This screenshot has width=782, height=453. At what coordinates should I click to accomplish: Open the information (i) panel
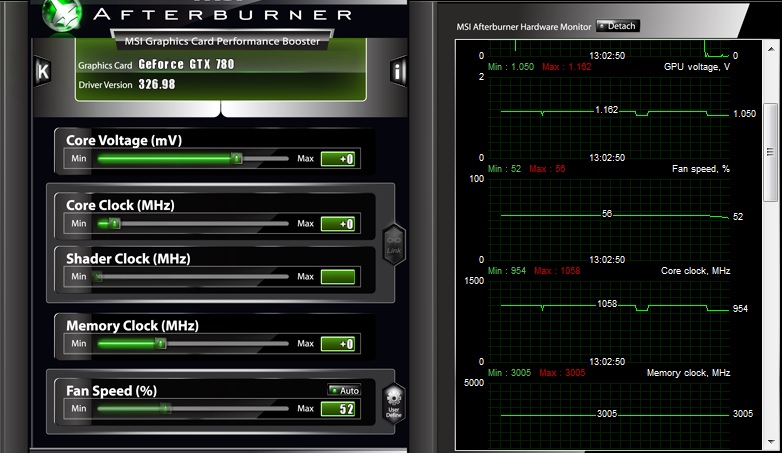tap(397, 71)
